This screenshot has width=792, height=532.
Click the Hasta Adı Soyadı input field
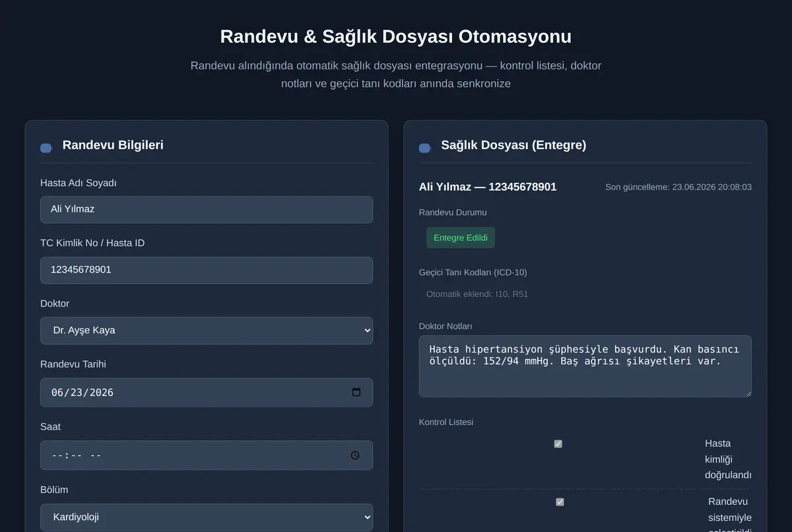[207, 209]
